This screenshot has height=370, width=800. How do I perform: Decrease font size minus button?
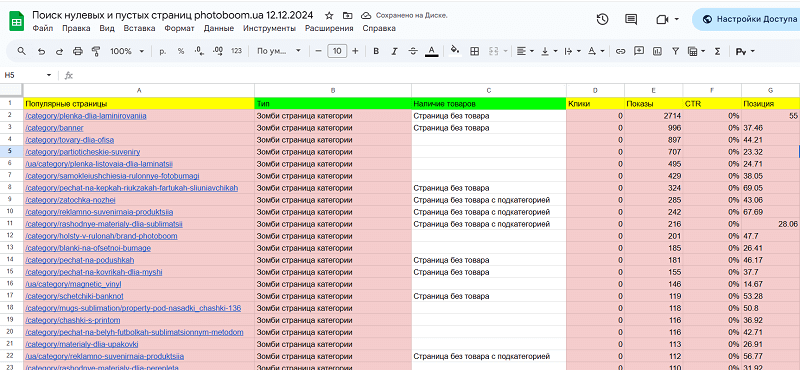pyautogui.click(x=318, y=51)
